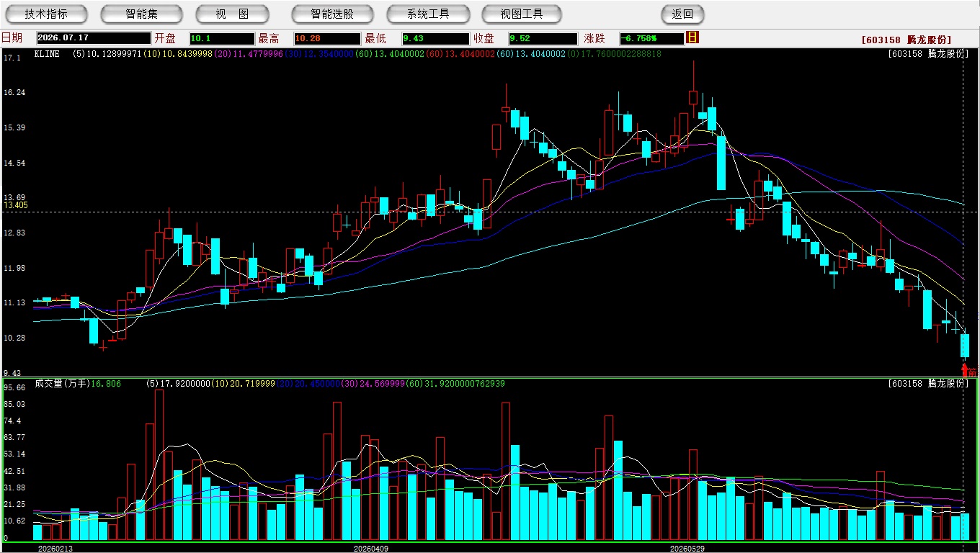Viewport: 980px width, 553px height.
Task: Click the red arrow marker below the last candle
Action: tap(965, 370)
